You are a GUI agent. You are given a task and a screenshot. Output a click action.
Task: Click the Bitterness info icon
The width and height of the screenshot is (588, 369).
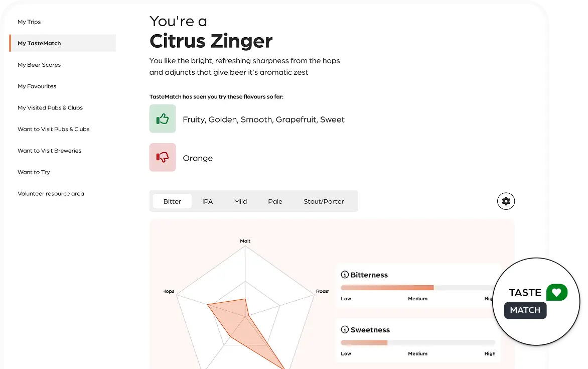[345, 275]
